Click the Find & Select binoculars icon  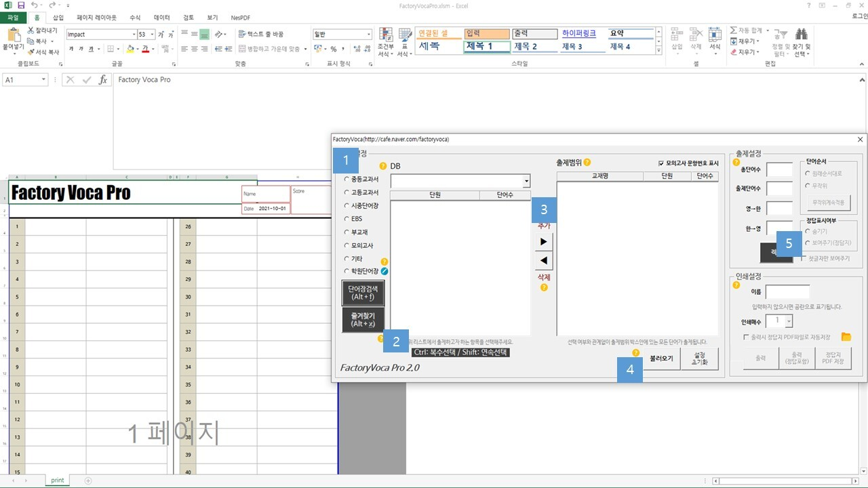click(x=801, y=35)
